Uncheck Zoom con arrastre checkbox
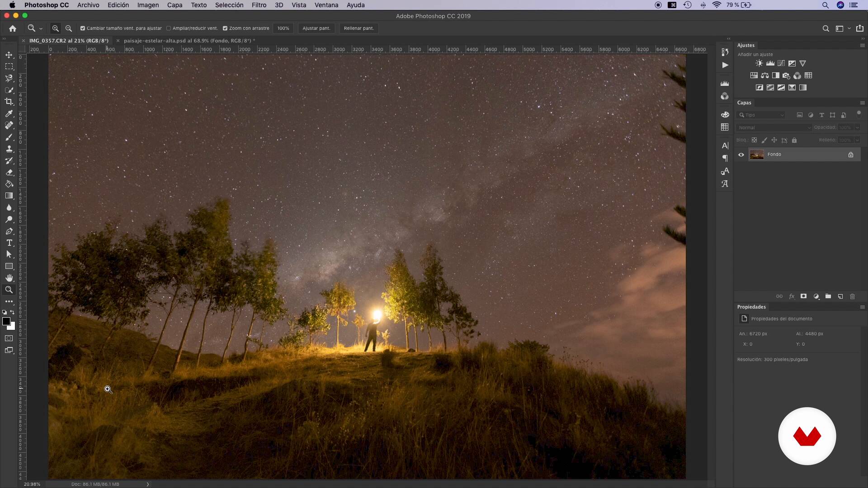This screenshot has width=868, height=488. 225,28
